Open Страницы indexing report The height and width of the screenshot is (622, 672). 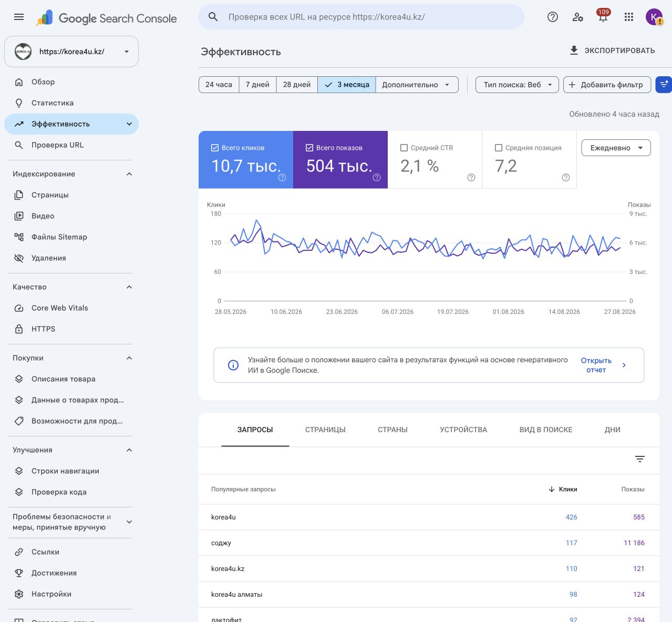click(x=71, y=195)
